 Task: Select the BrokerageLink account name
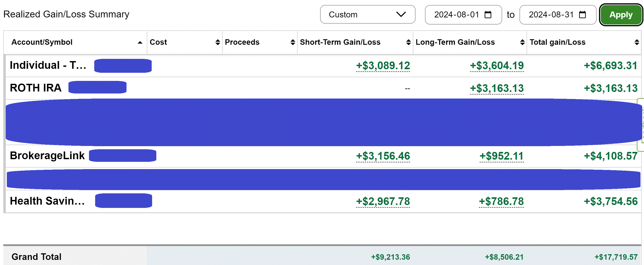click(x=47, y=156)
